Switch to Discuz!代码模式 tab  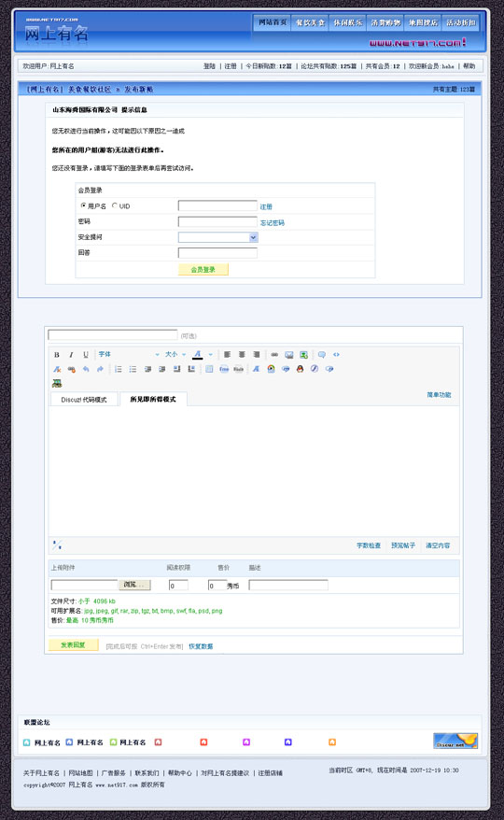[x=84, y=400]
